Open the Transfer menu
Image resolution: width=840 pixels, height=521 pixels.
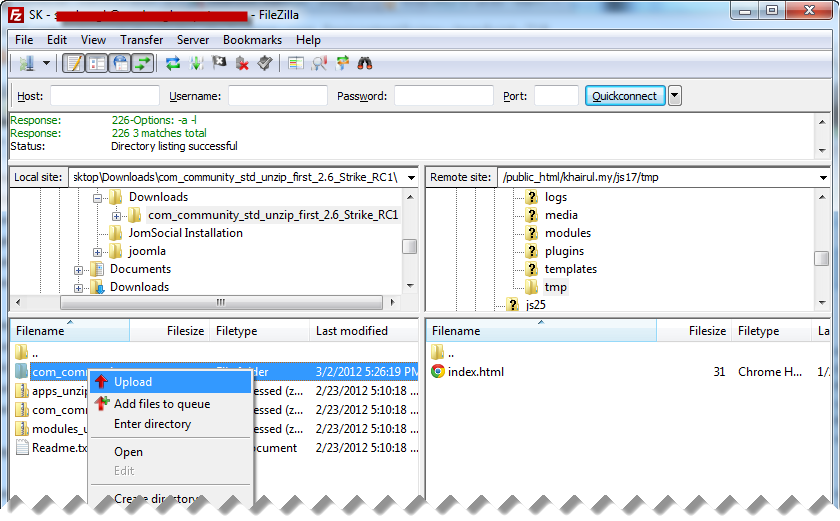(141, 40)
